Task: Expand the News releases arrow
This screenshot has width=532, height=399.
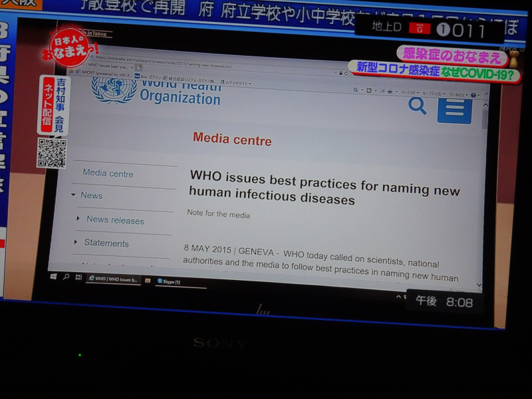Action: point(78,219)
